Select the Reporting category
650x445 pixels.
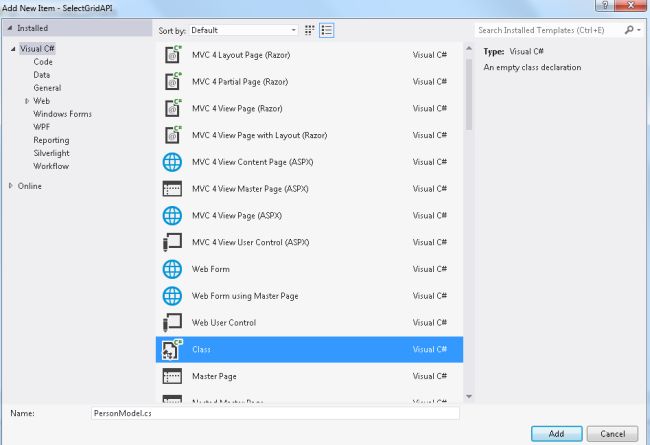point(51,140)
